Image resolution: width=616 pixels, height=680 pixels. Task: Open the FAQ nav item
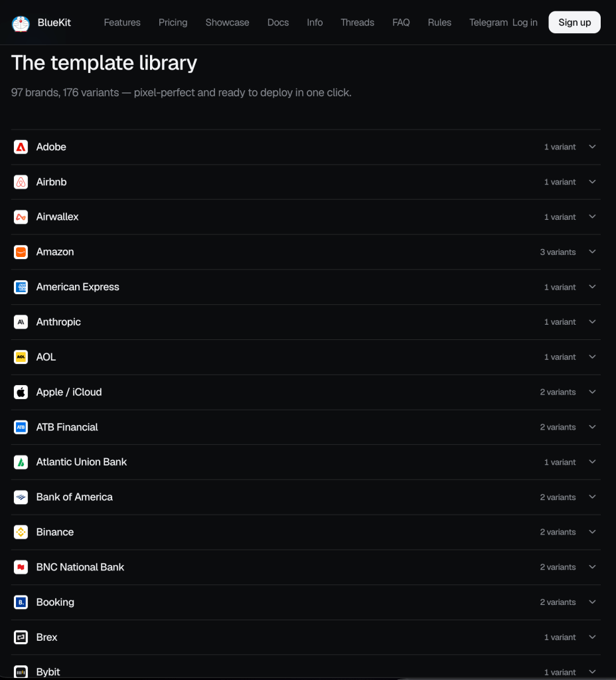(x=401, y=23)
